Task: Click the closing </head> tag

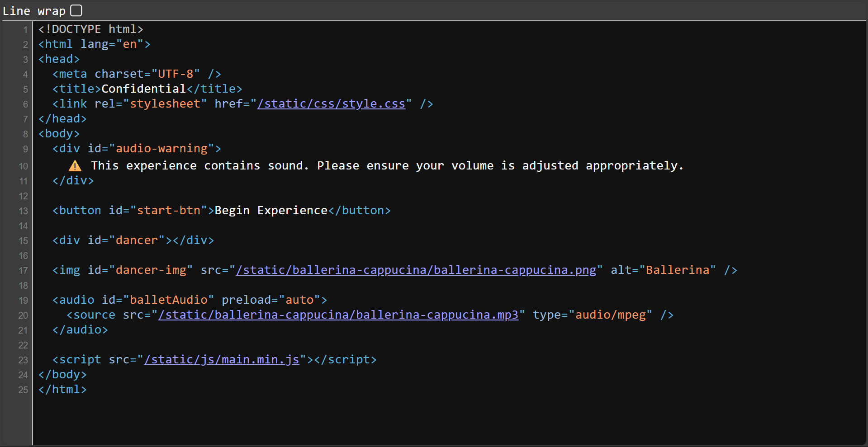Action: coord(62,119)
